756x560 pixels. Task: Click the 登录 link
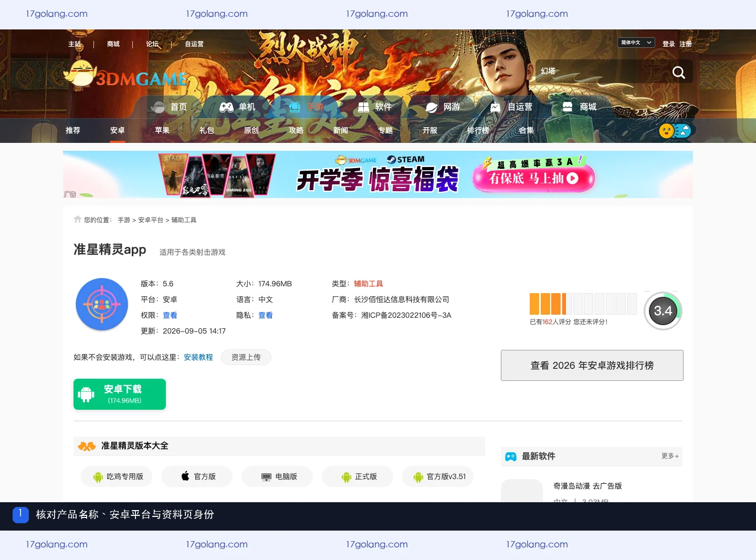pyautogui.click(x=669, y=44)
